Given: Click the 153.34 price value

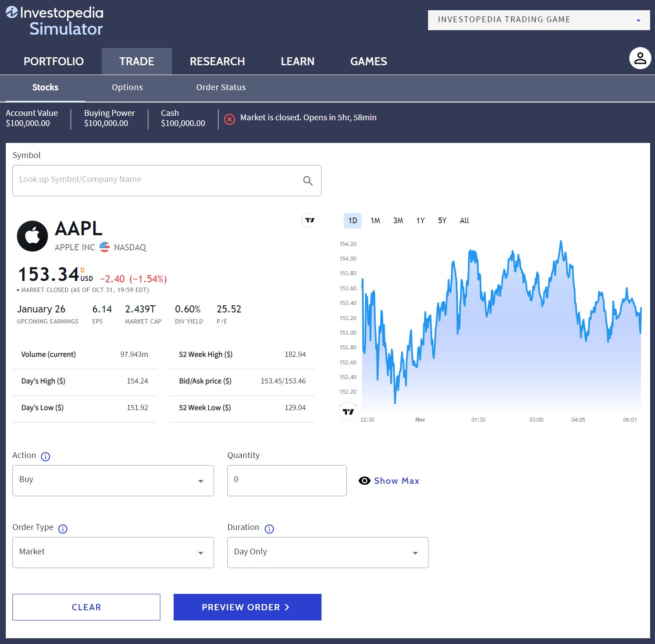Looking at the screenshot, I should point(49,274).
